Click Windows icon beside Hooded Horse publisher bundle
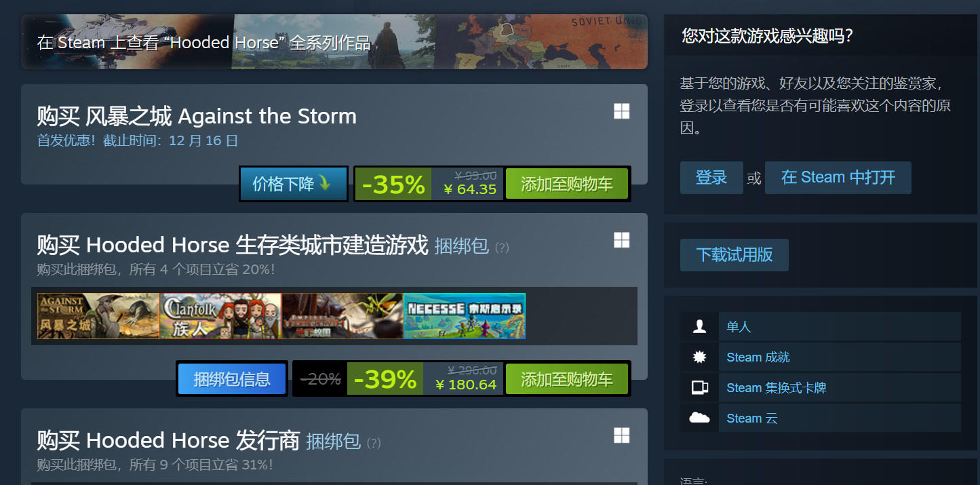980x485 pixels. point(622,435)
